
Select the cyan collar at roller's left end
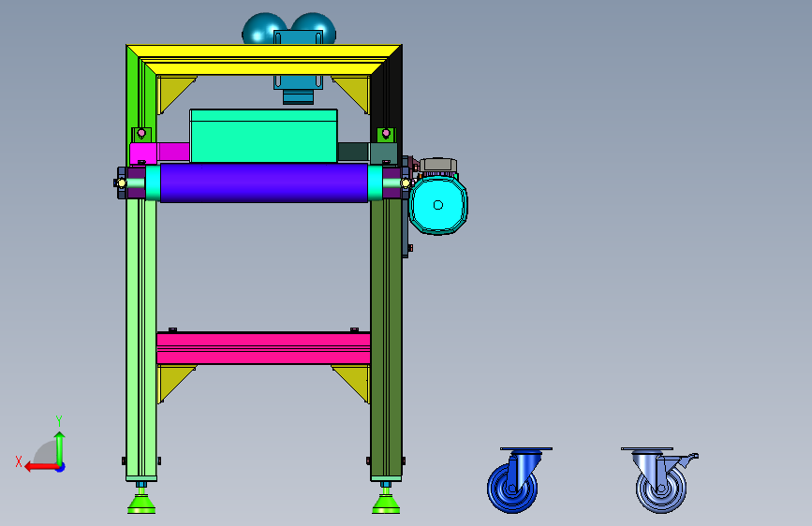pos(154,183)
